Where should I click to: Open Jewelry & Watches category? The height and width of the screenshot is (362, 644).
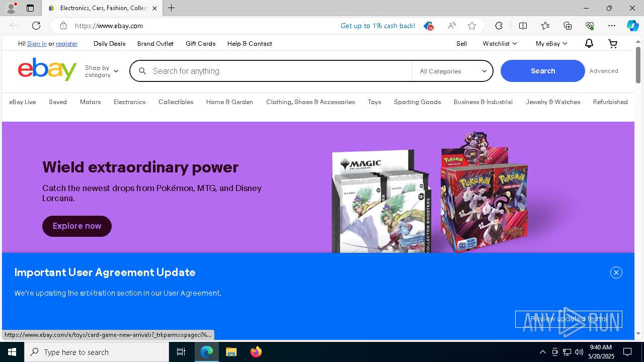[553, 102]
